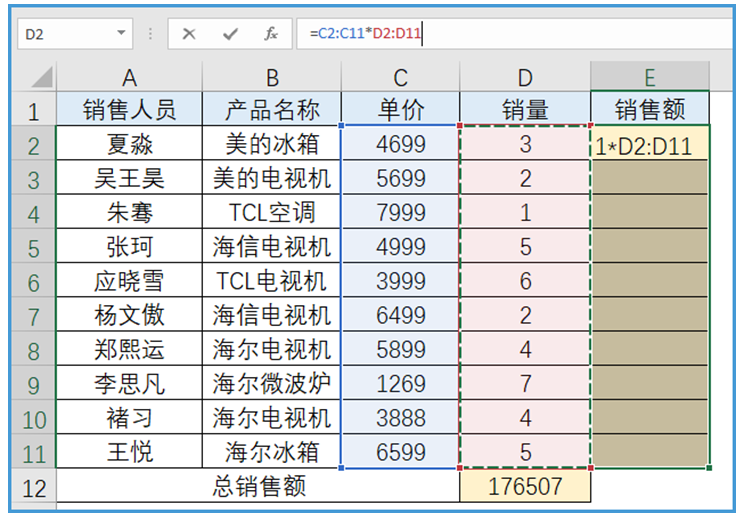Select the merged 总销售额 cell
Viewport: 744px width, 519px height.
[258, 487]
